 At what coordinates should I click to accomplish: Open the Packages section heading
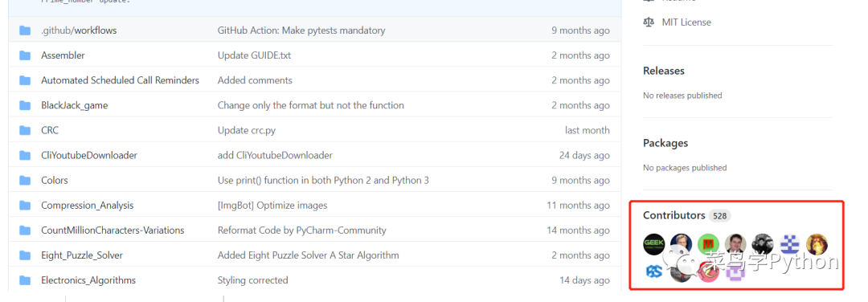point(665,143)
